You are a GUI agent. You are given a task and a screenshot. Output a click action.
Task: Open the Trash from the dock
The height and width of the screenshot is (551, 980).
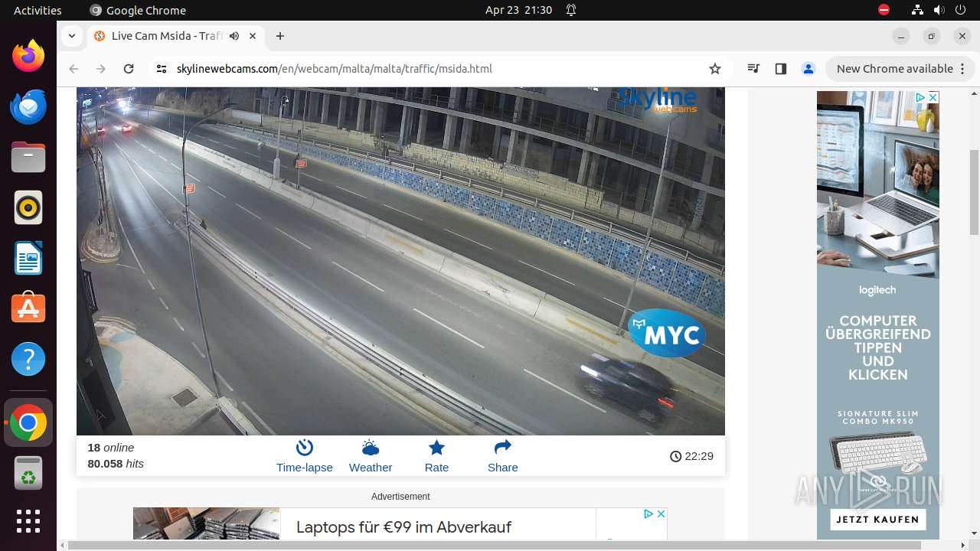click(28, 474)
